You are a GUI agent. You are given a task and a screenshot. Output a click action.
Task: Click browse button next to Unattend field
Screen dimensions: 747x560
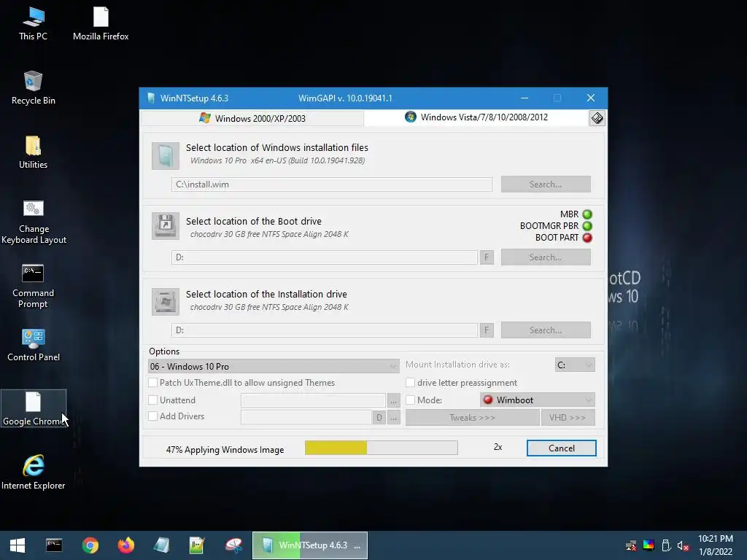point(393,401)
